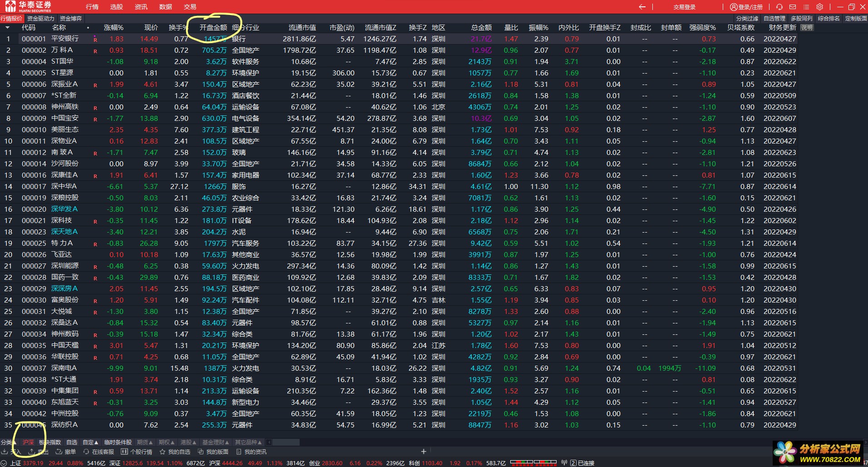Open the settings gear icon
The image size is (868, 467).
[x=819, y=7]
